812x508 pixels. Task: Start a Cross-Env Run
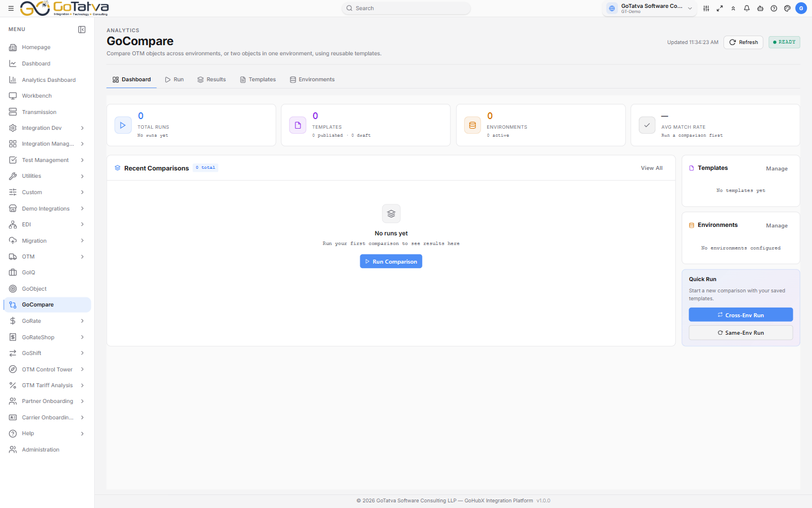(x=741, y=315)
